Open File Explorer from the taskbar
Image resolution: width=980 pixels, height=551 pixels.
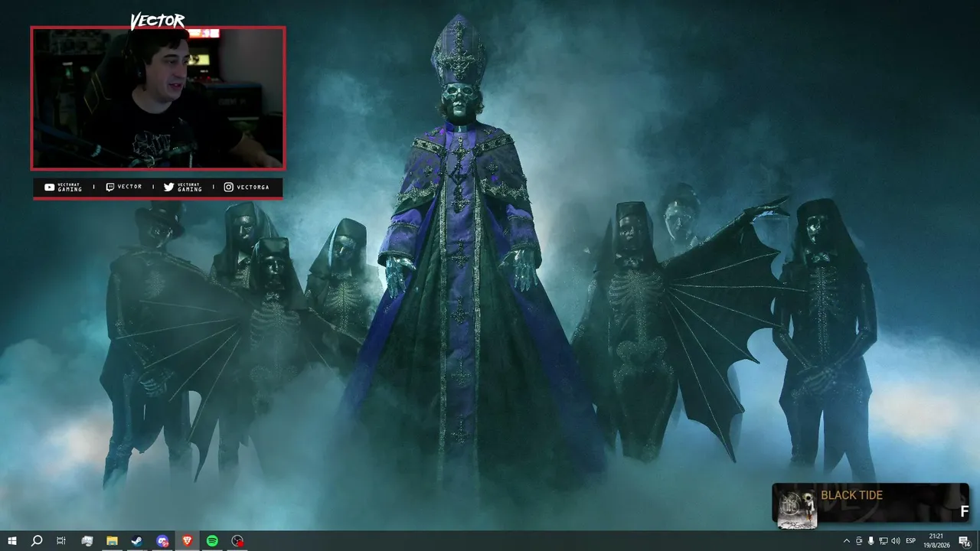(x=112, y=541)
